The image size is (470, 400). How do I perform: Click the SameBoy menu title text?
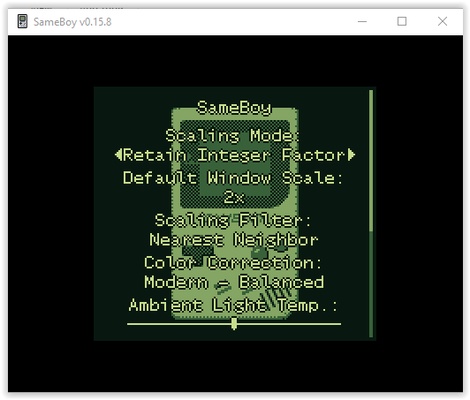234,108
